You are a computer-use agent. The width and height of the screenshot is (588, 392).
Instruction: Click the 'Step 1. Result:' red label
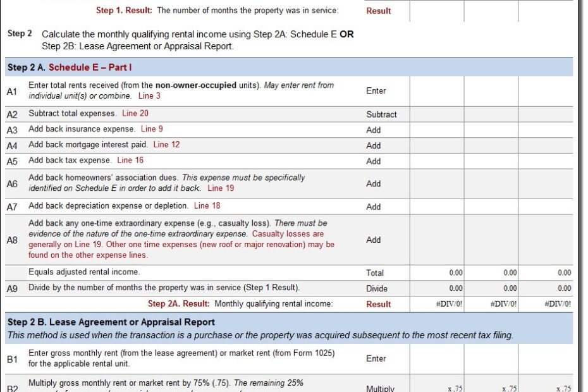(124, 11)
